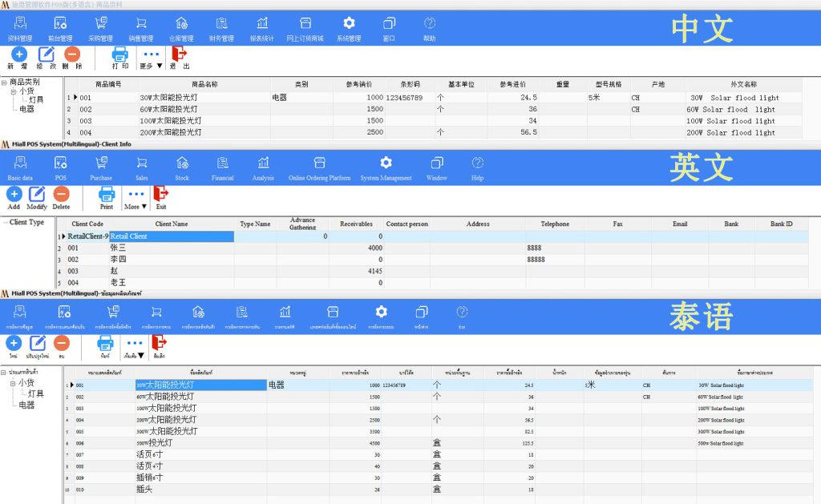Click the 打印 printer icon in Chinese toolbar
This screenshot has width=821, height=504.
(120, 54)
